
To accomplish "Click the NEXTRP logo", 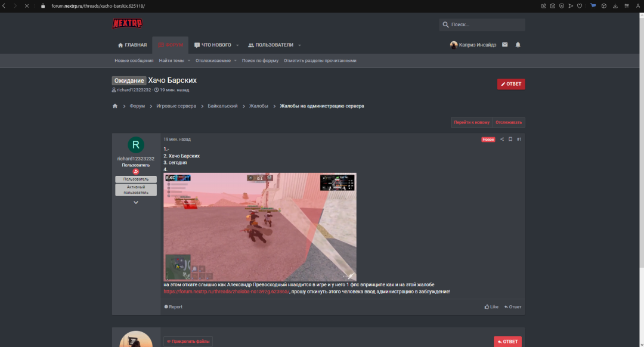I will 127,24.
